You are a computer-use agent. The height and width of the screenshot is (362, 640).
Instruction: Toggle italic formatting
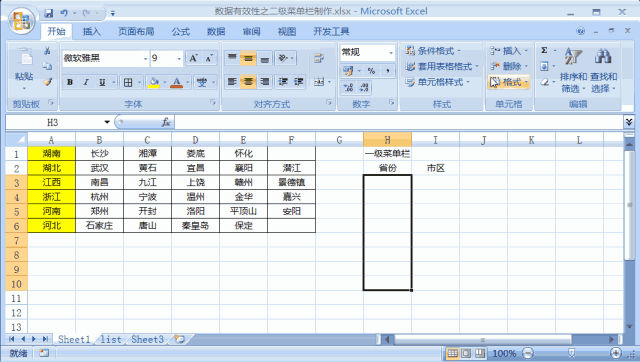click(x=86, y=82)
